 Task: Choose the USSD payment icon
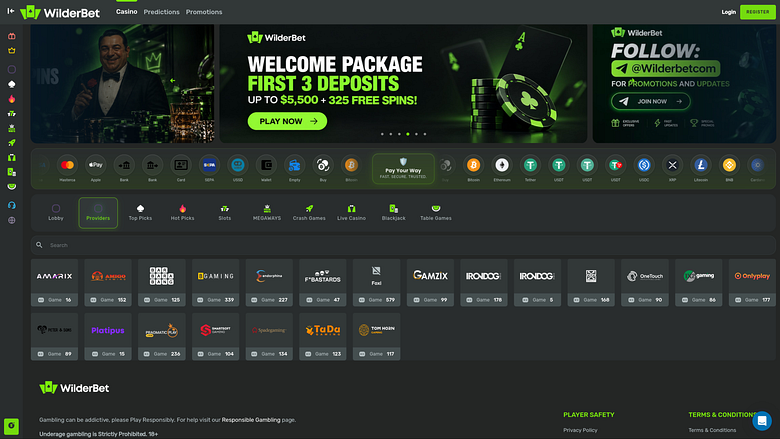click(238, 165)
